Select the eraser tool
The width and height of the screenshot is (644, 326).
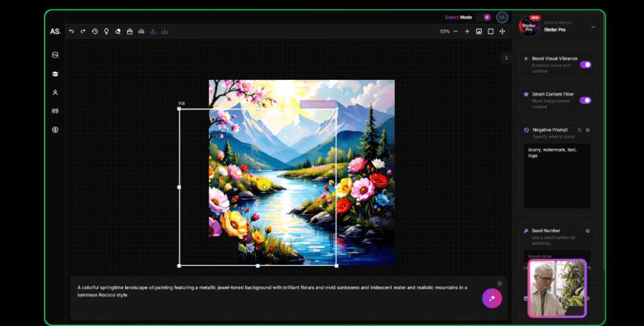tap(118, 31)
